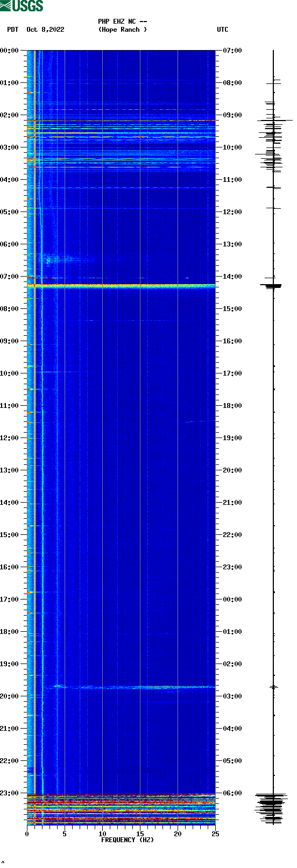This screenshot has width=297, height=868.
Task: Click the frequency axis tick '25'
Action: pyautogui.click(x=215, y=834)
